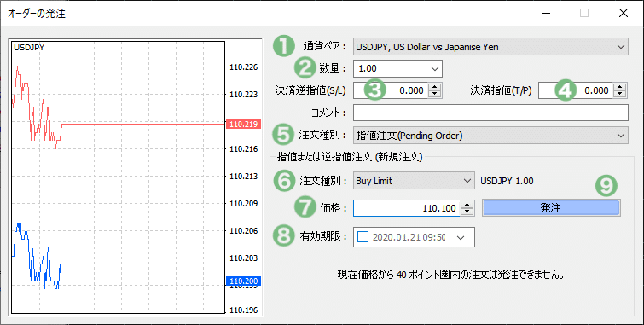Decrease the 価格 price with down arrow
The height and width of the screenshot is (325, 644).
[x=467, y=212]
